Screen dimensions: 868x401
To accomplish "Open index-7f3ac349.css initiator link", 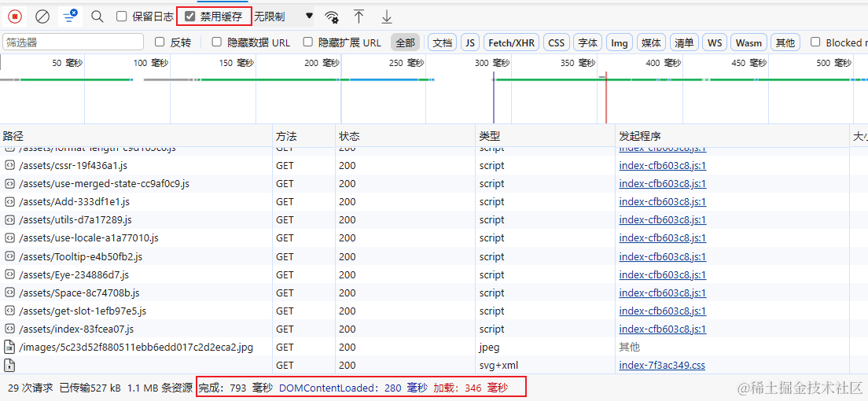I will (662, 365).
